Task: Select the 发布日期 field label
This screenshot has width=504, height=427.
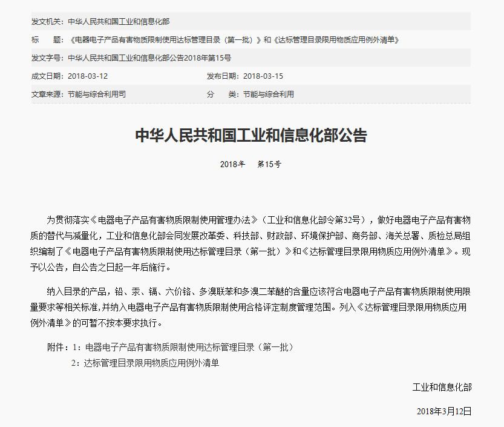Action: click(x=223, y=76)
